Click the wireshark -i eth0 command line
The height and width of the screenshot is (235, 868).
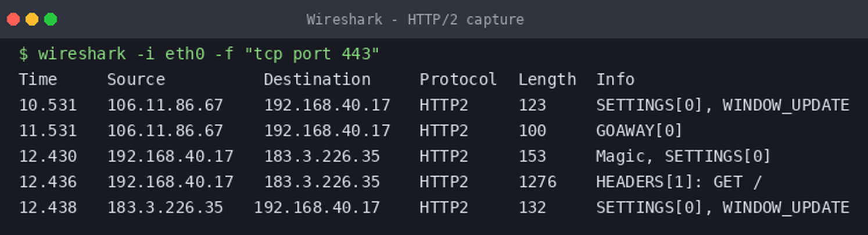coord(199,54)
